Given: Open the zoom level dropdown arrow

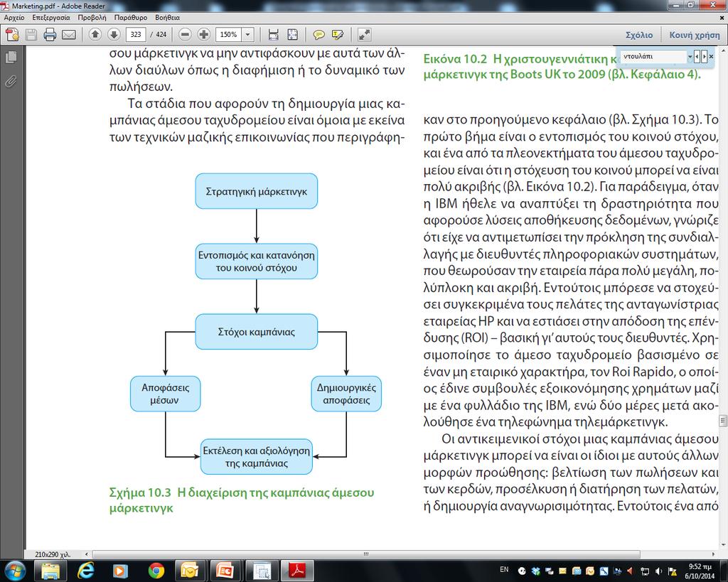Looking at the screenshot, I should (x=248, y=34).
